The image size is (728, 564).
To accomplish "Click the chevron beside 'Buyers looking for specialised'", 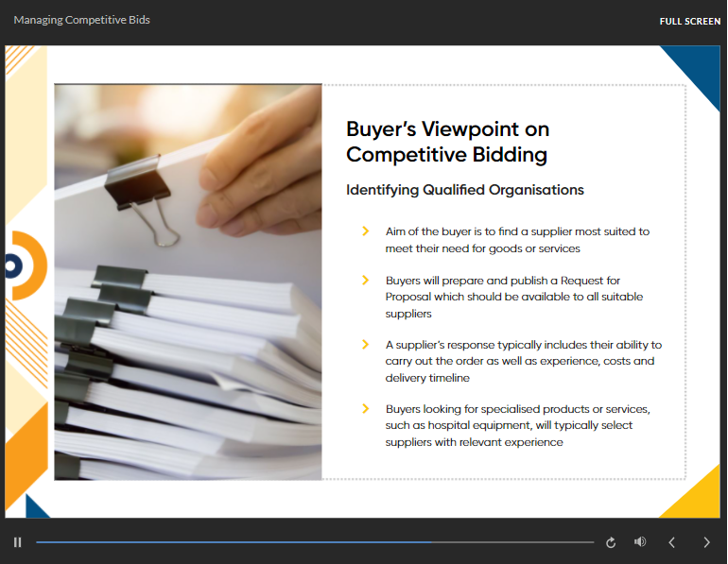I will (x=365, y=409).
